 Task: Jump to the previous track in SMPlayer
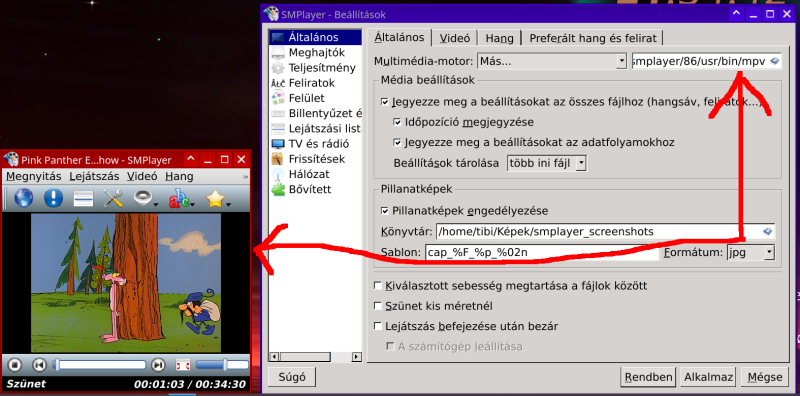(39, 365)
